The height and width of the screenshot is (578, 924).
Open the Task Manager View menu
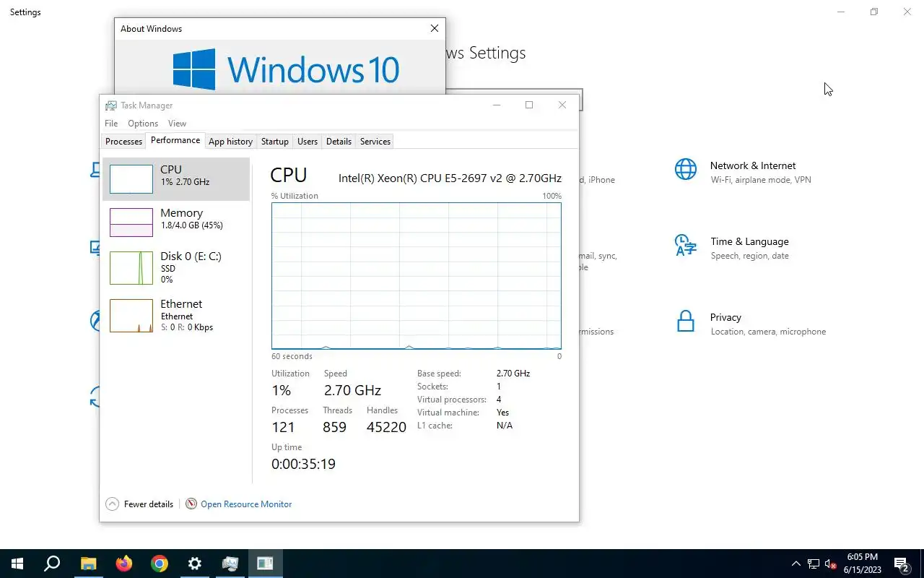click(177, 124)
